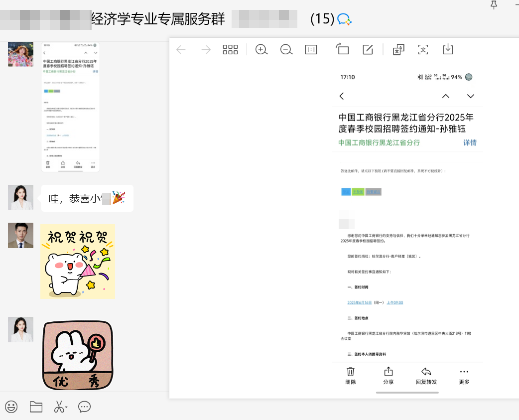Translate the image with the translate icon
This screenshot has width=519, height=420.
pyautogui.click(x=398, y=49)
